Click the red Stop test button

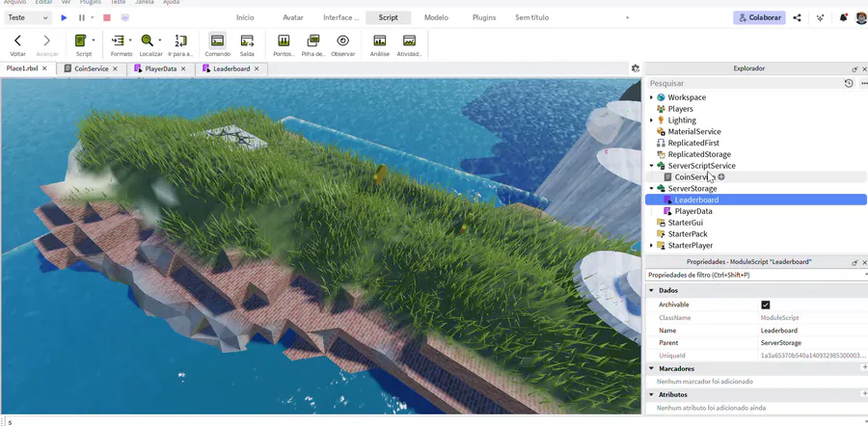[107, 17]
